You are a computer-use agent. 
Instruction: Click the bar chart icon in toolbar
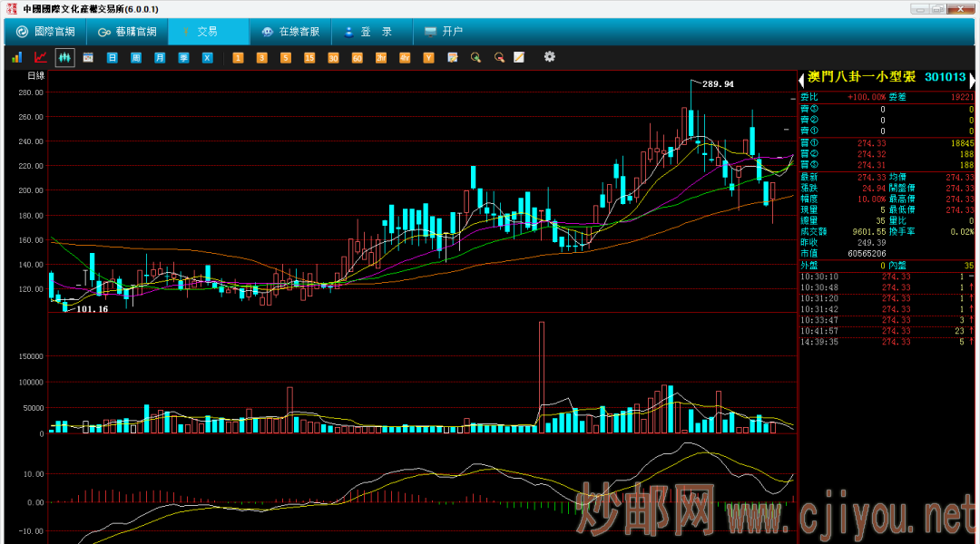click(16, 57)
